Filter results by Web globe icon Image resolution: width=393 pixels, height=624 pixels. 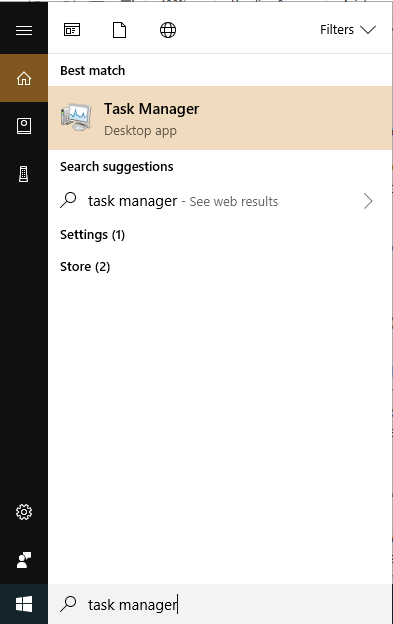pos(168,30)
